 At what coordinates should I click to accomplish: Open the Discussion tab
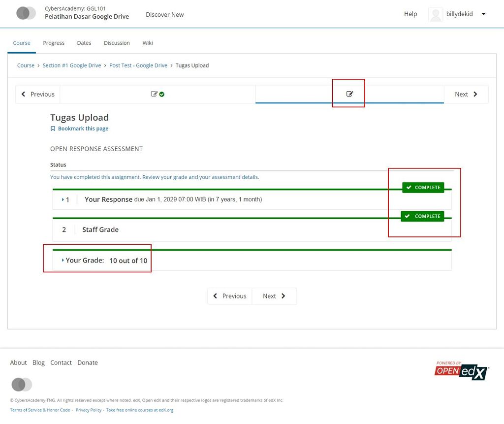[x=117, y=43]
